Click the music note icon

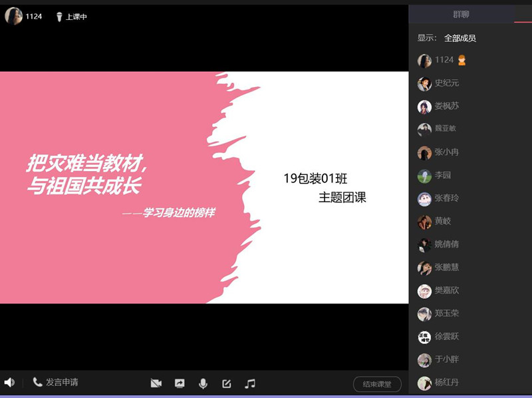click(249, 383)
